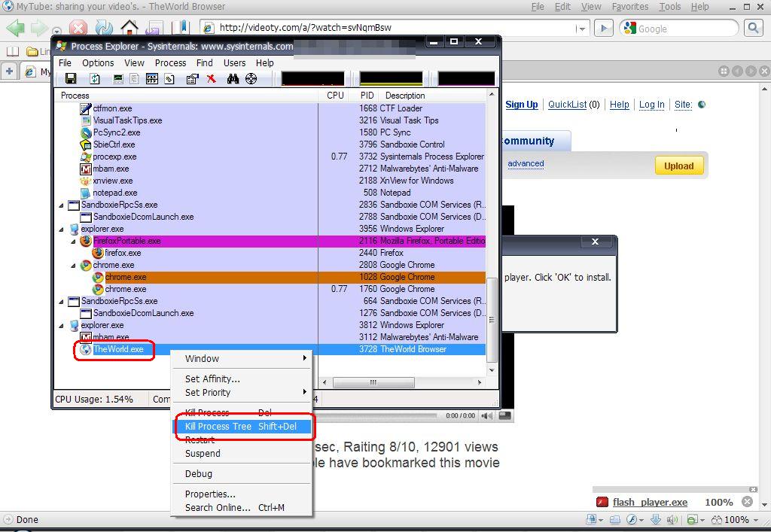
Task: Collapse the SandboxieRpcSs.exe 664 node
Action: click(x=61, y=301)
